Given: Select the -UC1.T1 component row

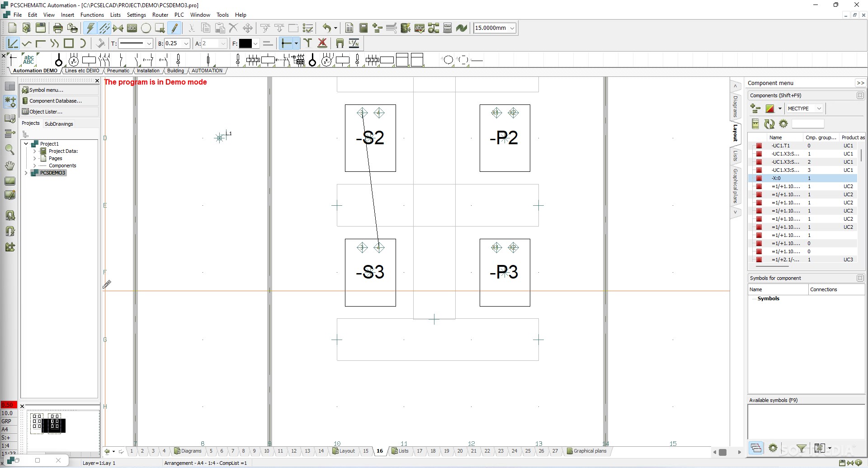Looking at the screenshot, I should 802,146.
